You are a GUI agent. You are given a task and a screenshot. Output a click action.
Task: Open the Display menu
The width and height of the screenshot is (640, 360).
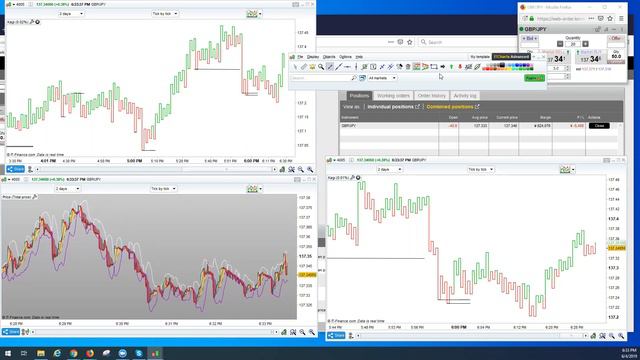pyautogui.click(x=313, y=57)
